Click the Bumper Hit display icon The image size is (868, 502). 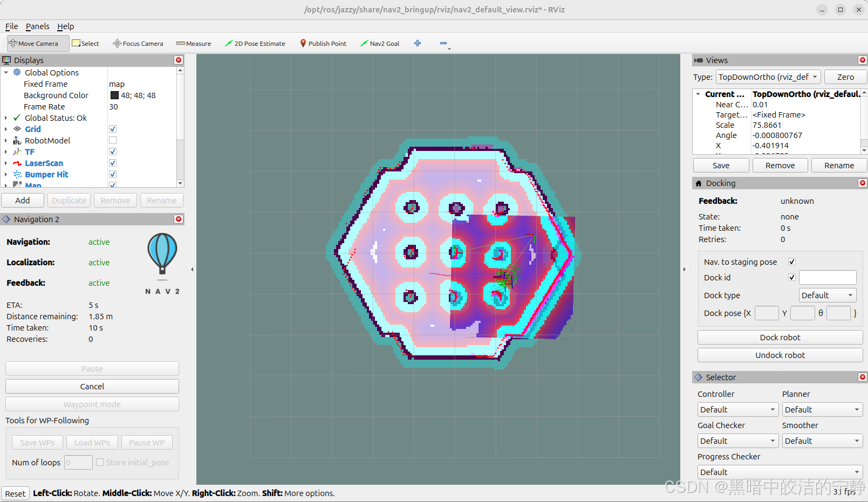pos(17,174)
